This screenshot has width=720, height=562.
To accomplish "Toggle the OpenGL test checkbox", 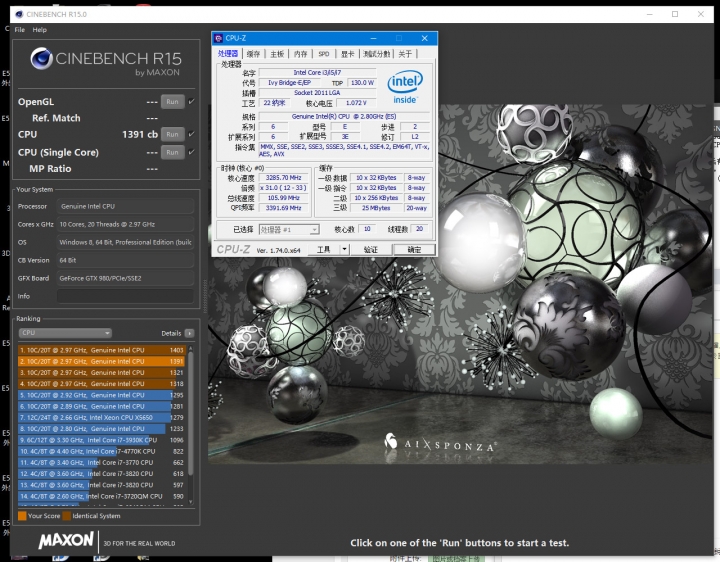I will 192,101.
